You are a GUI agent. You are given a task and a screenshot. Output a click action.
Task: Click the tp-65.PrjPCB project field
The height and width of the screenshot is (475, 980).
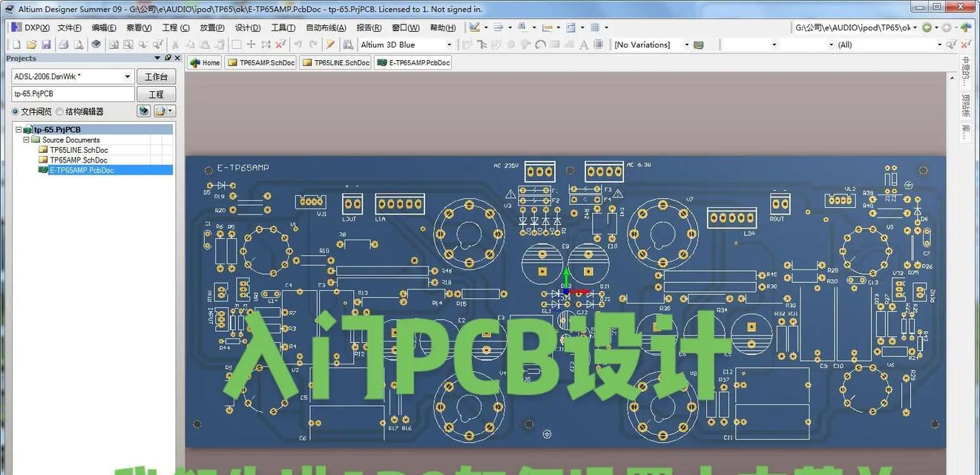pyautogui.click(x=73, y=94)
